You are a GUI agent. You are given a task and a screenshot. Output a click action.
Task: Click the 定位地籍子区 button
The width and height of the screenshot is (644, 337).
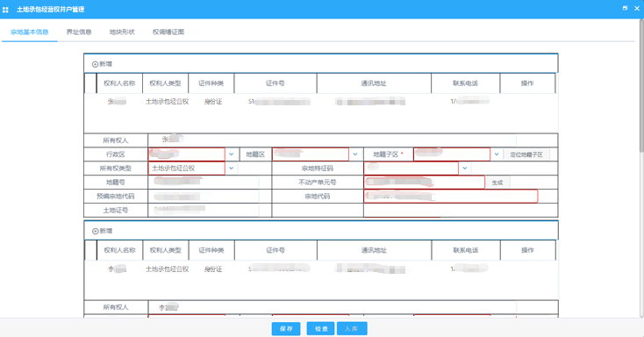(526, 154)
